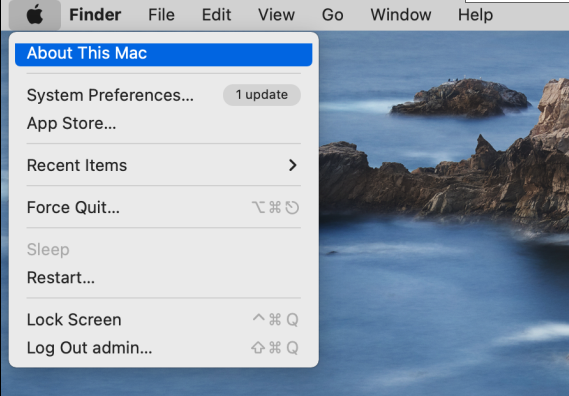
Task: Choose Restart… in the Apple menu
Action: pyautogui.click(x=164, y=277)
